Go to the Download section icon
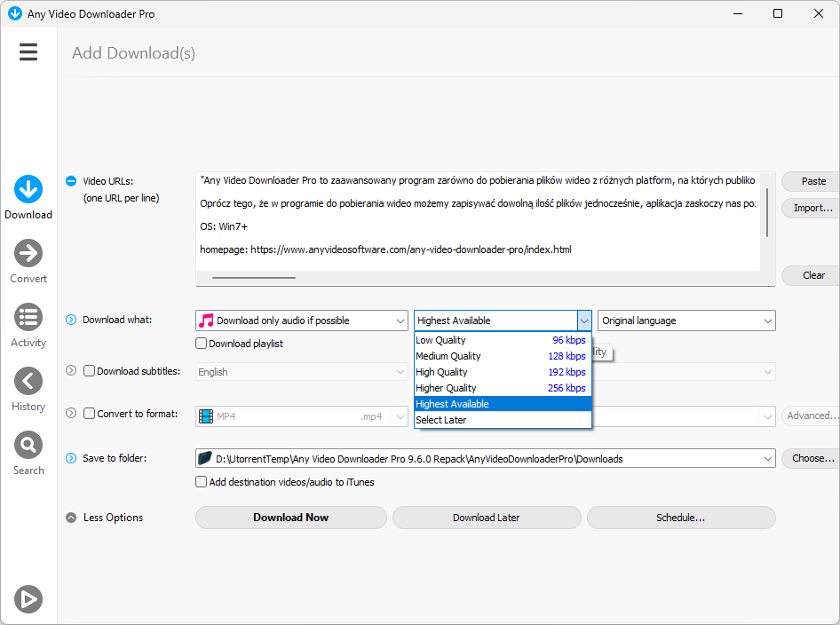Image resolution: width=840 pixels, height=625 pixels. (x=28, y=189)
